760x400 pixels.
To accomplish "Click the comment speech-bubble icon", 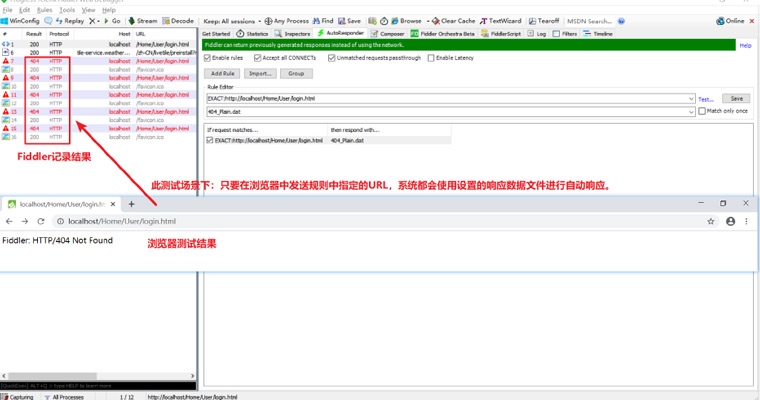I will click(x=48, y=21).
